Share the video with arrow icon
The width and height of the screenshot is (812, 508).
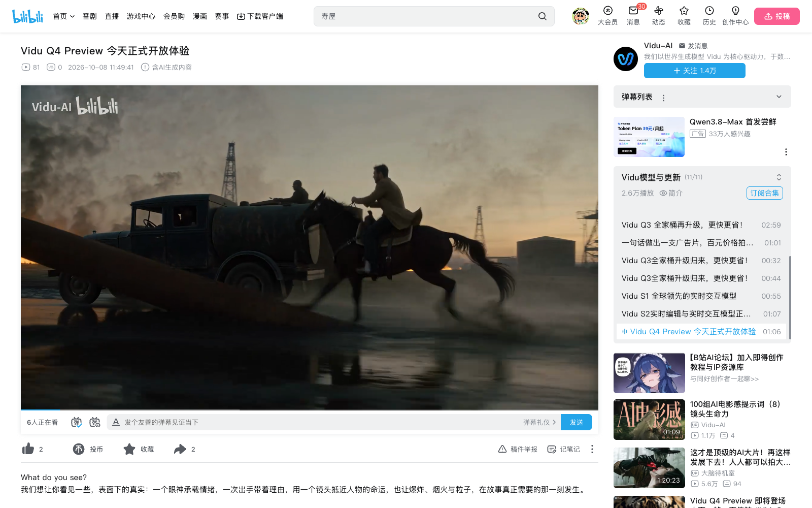pos(180,449)
